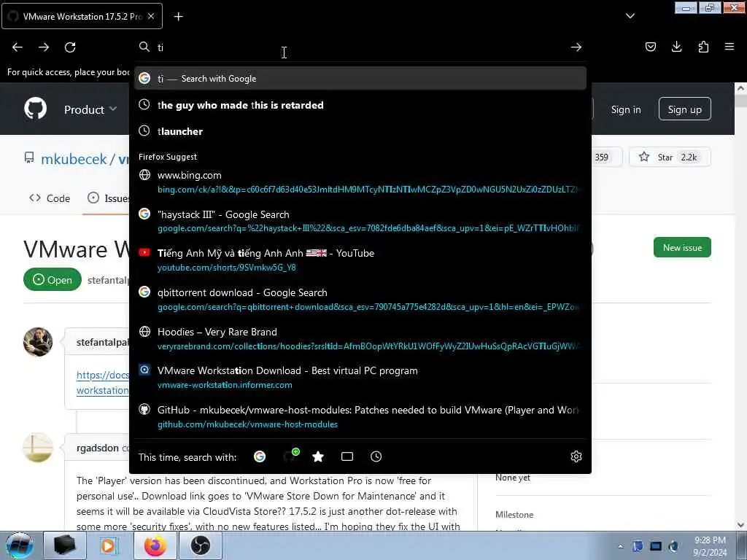This screenshot has width=747, height=560.
Task: Switch to the Issues tab
Action: click(x=108, y=198)
